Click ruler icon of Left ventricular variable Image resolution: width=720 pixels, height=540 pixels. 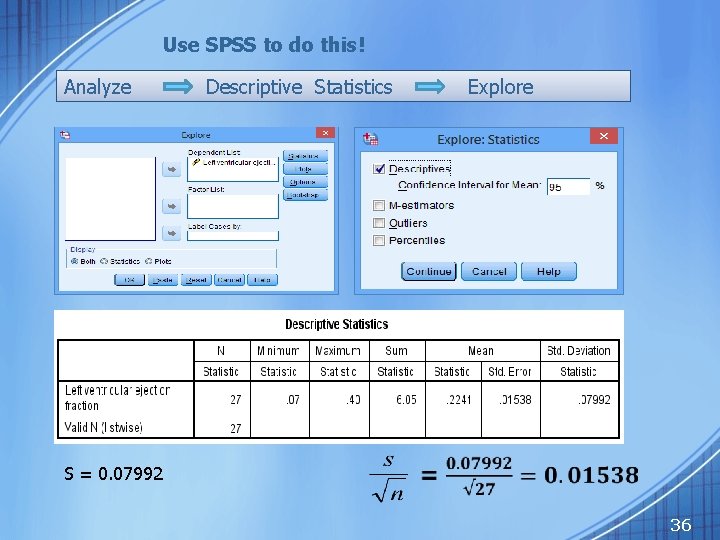[196, 163]
